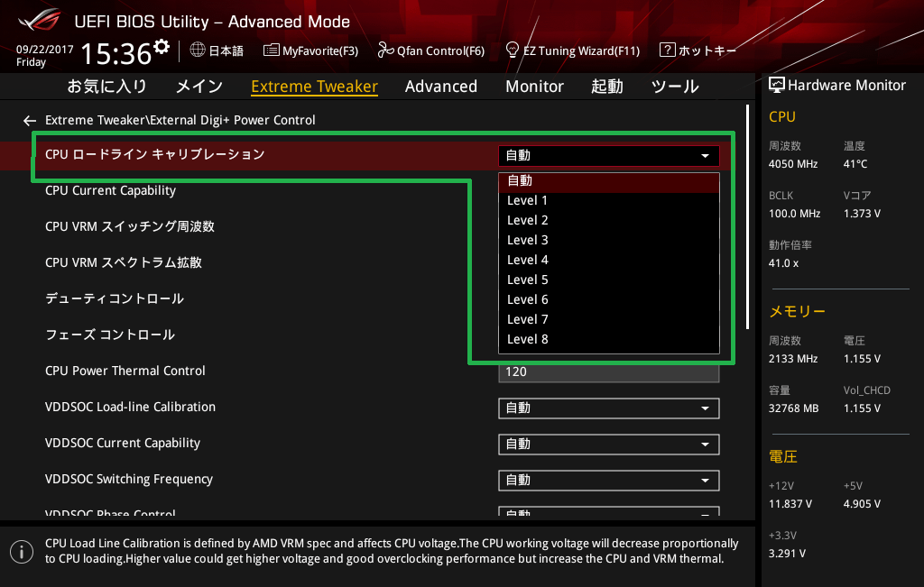
Task: Open VDDSOC Switching Frequency dropdown
Action: point(609,481)
